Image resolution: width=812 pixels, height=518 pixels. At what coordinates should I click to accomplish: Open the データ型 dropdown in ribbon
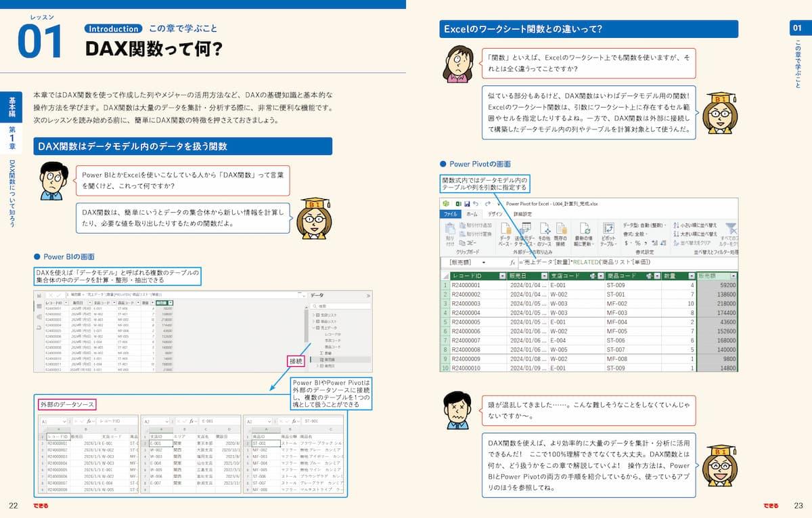click(x=644, y=225)
